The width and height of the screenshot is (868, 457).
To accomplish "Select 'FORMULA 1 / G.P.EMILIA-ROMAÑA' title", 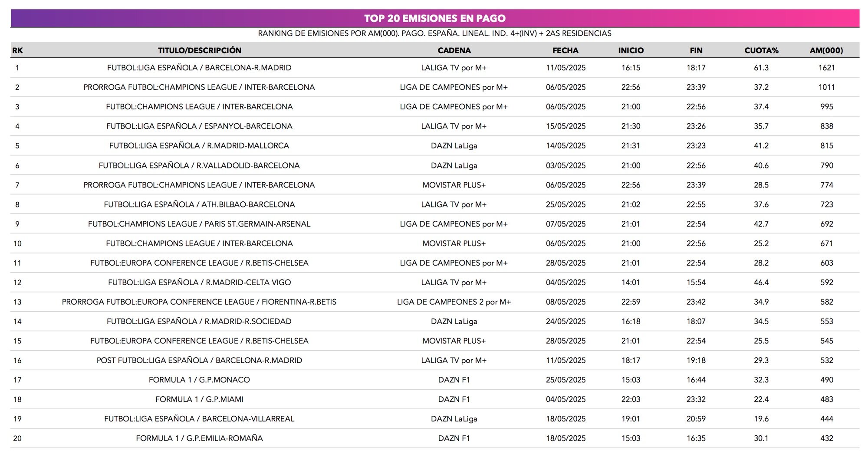I will (x=199, y=439).
